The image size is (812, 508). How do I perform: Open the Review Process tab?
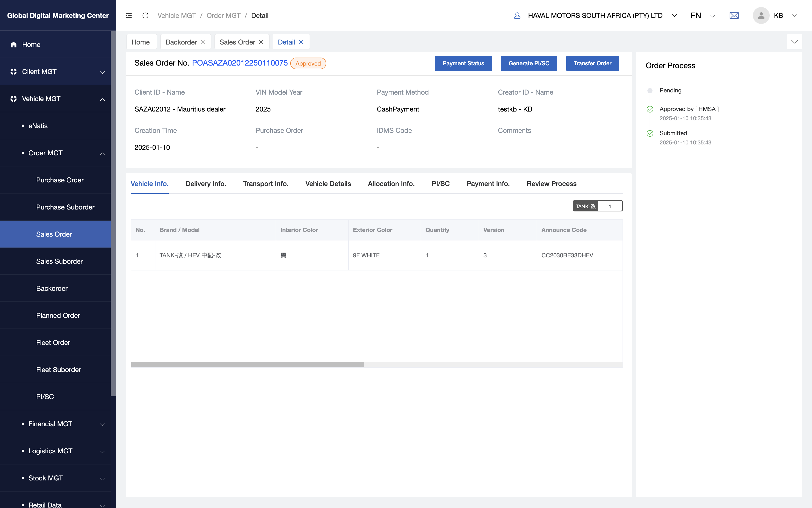[552, 184]
